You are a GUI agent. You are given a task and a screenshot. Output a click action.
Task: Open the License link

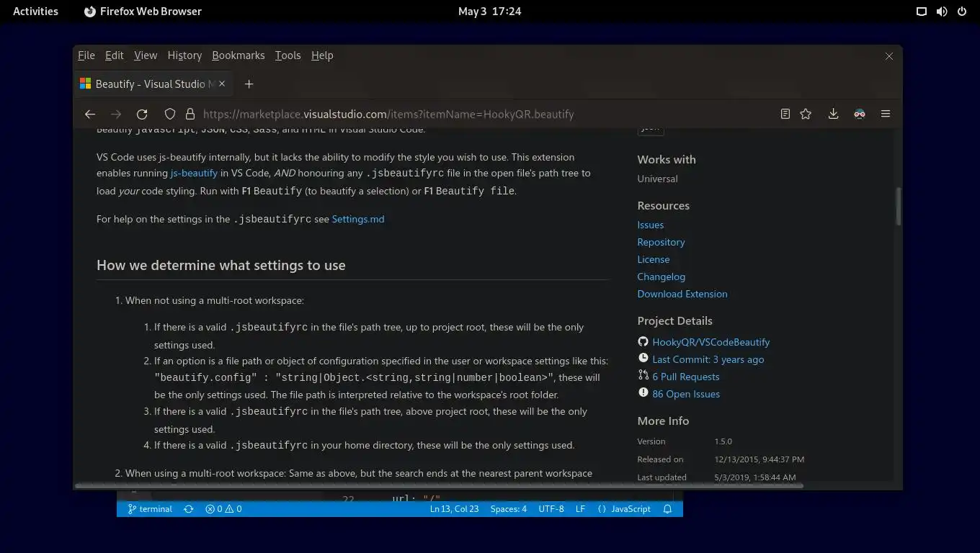click(654, 259)
